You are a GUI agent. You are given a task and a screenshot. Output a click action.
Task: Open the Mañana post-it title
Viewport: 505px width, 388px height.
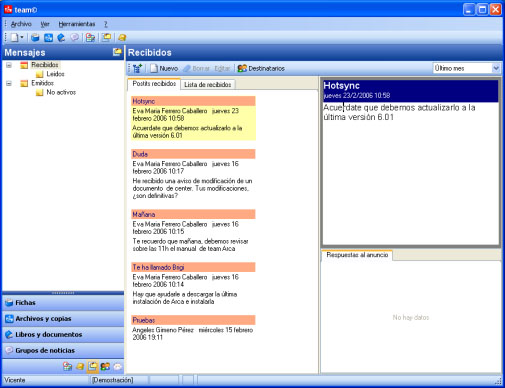pos(193,214)
